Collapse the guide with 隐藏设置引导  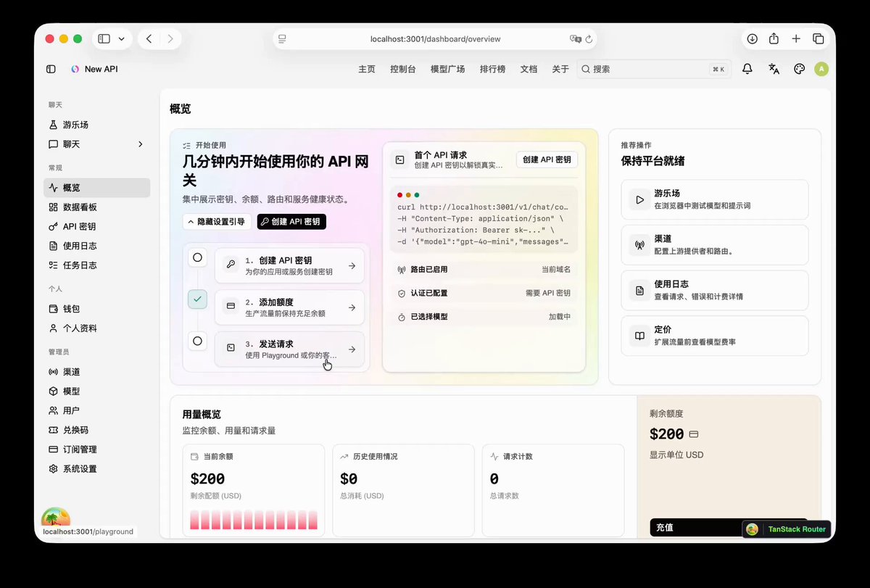tap(217, 222)
